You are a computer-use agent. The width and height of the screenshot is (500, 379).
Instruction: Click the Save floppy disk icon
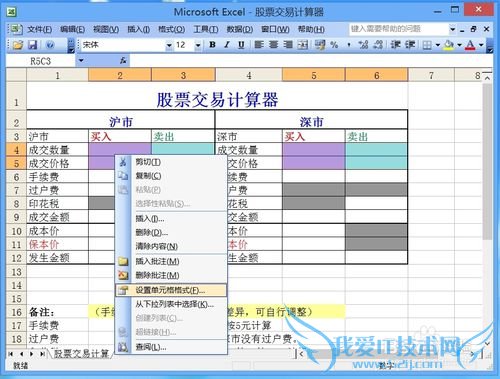33,45
